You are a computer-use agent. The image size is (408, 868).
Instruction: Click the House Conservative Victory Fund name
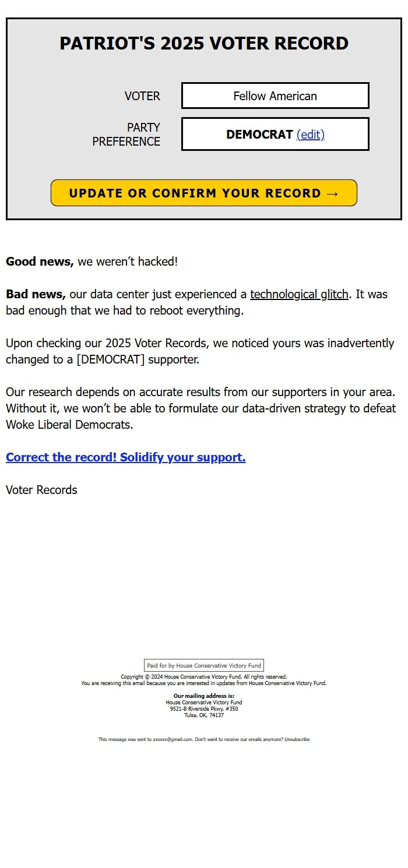pyautogui.click(x=203, y=702)
